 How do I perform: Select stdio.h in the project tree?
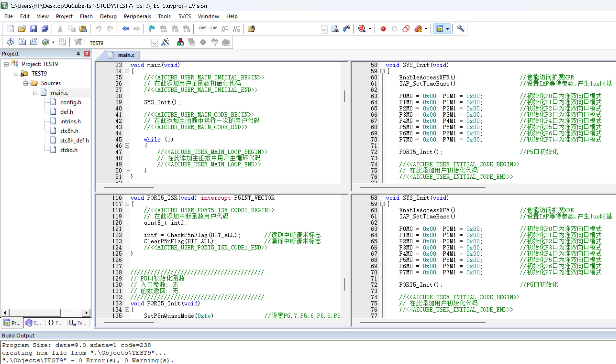68,150
